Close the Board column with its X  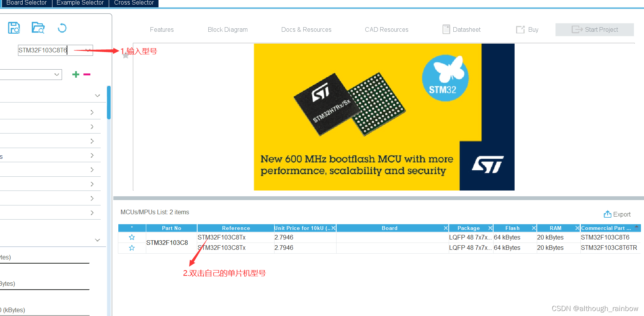446,228
